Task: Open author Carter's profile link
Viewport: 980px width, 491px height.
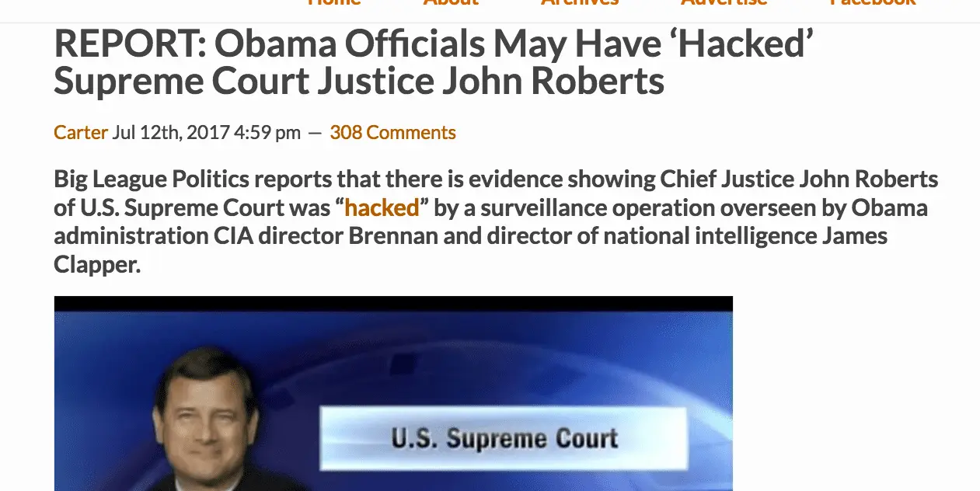Action: point(80,133)
